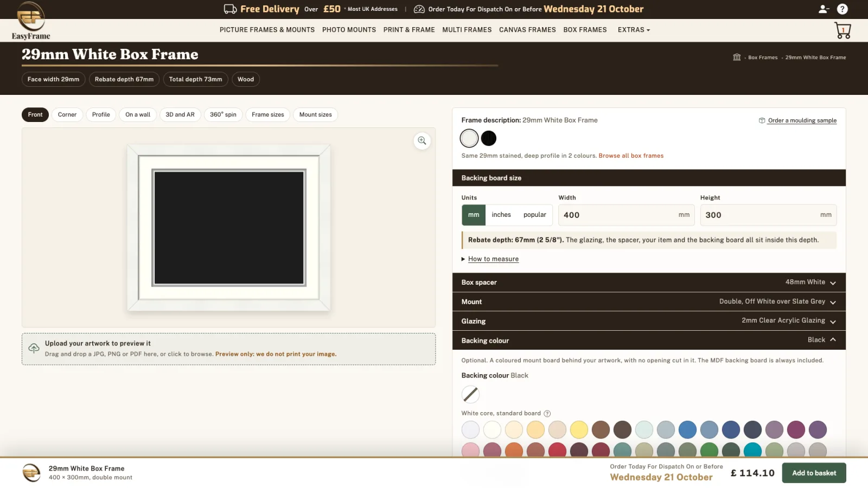This screenshot has width=868, height=488.
Task: Click the Total depth 73mm pill
Action: 195,79
